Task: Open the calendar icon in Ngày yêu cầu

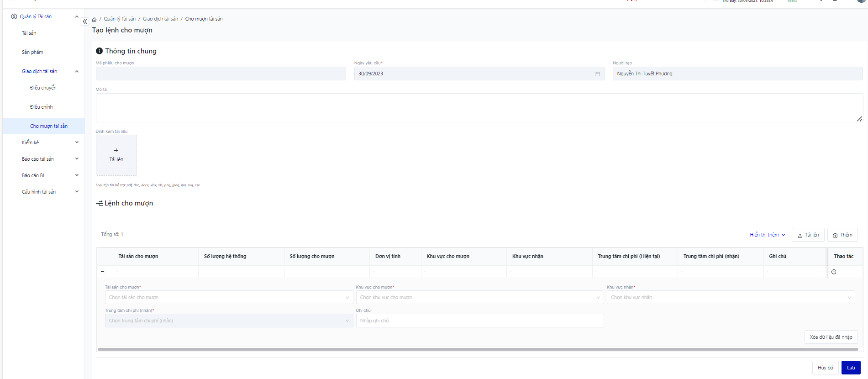Action: click(x=597, y=74)
